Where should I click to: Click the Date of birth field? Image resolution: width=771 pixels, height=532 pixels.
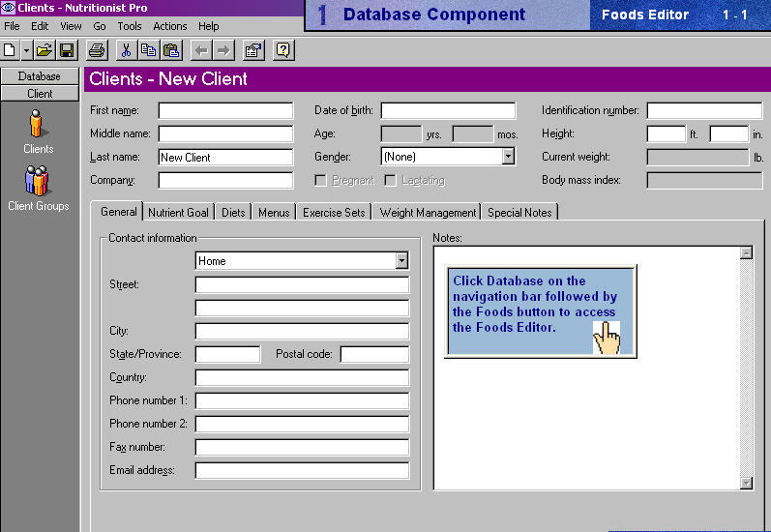coord(449,110)
